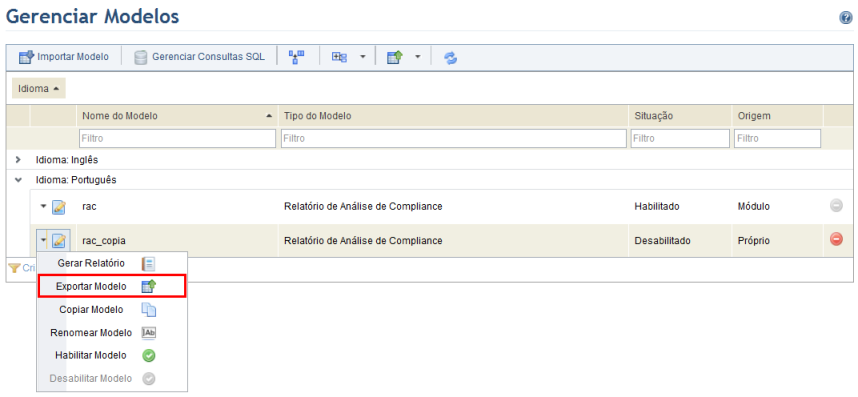Open actions dropdown arrow for rac row
858x397 pixels.
pos(44,207)
